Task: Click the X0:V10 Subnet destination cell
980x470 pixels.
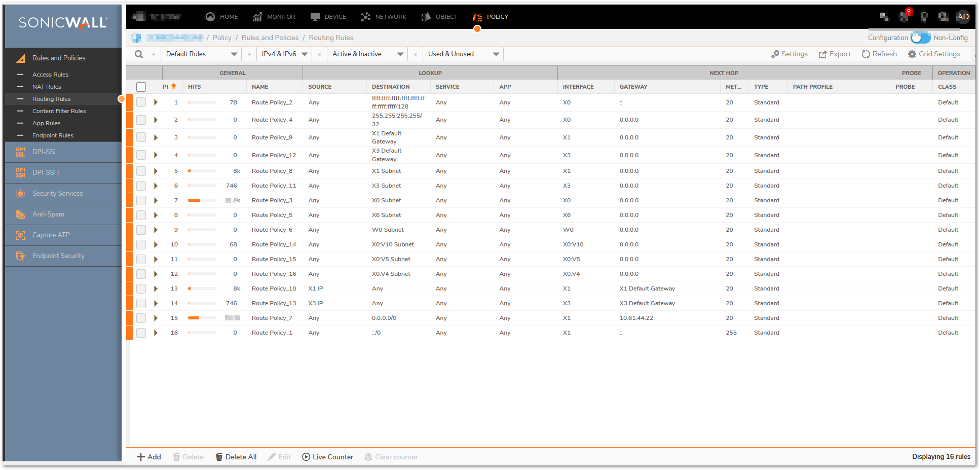Action: [x=393, y=244]
